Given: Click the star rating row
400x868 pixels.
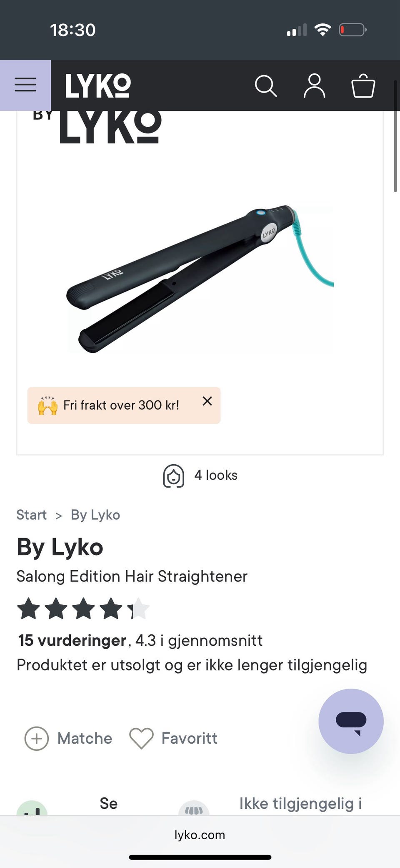Looking at the screenshot, I should 83,609.
